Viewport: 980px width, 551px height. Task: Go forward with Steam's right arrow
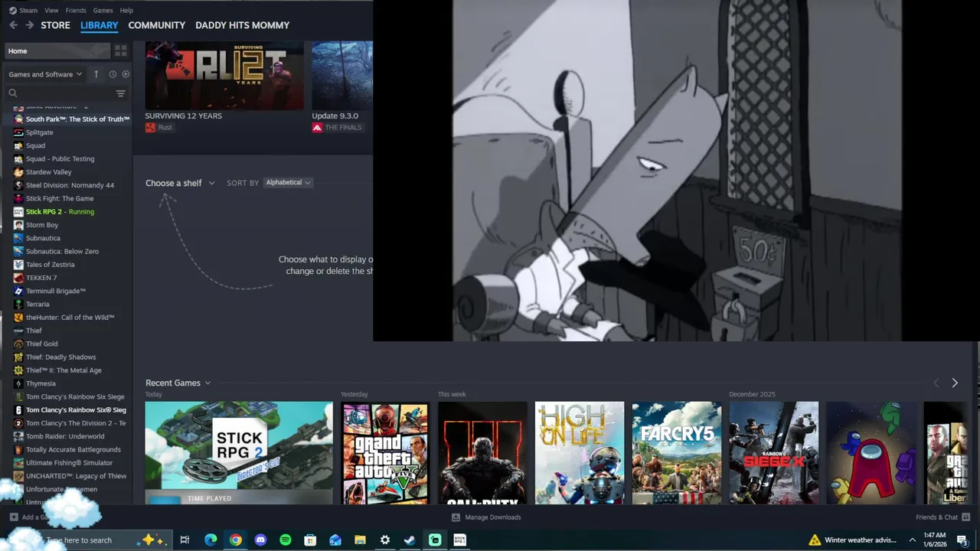coord(29,25)
